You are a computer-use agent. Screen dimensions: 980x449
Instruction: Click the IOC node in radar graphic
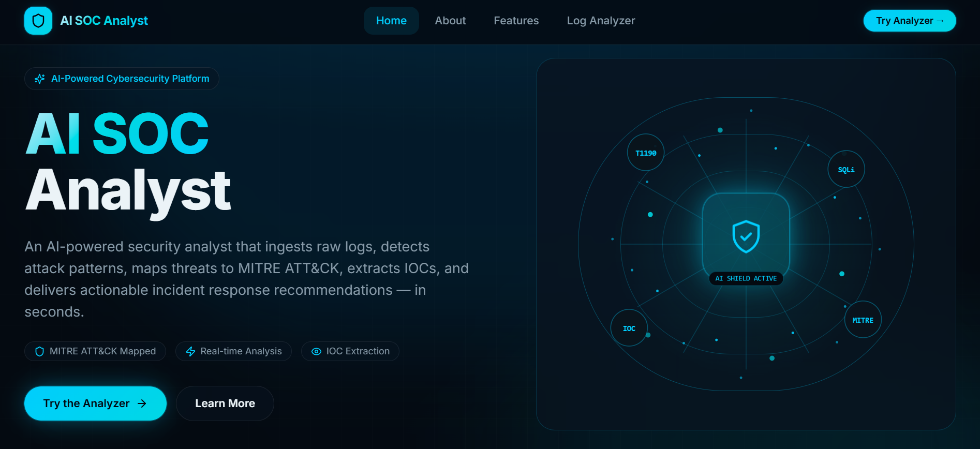click(x=629, y=328)
